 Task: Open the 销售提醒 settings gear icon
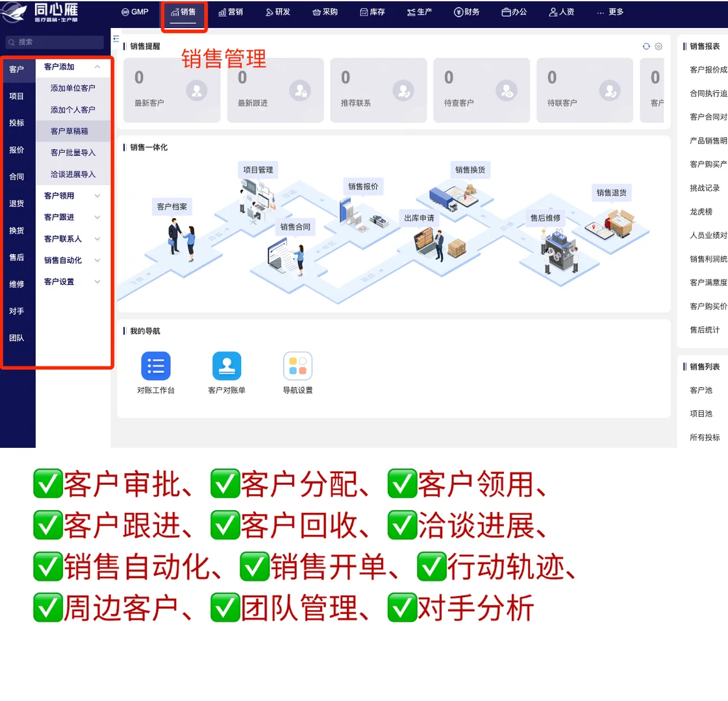659,46
